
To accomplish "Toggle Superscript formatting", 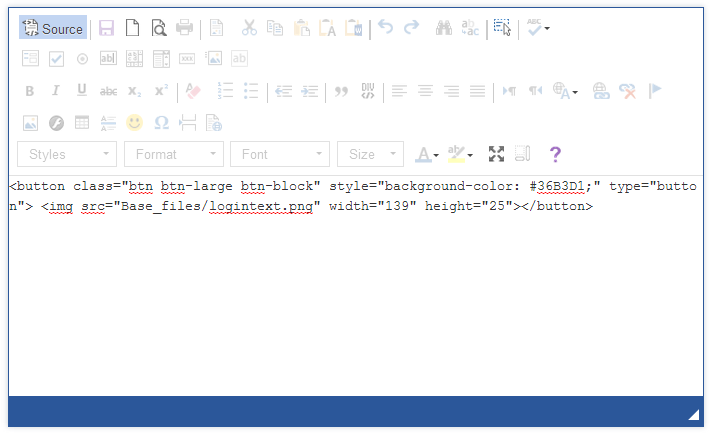I will coord(161,91).
